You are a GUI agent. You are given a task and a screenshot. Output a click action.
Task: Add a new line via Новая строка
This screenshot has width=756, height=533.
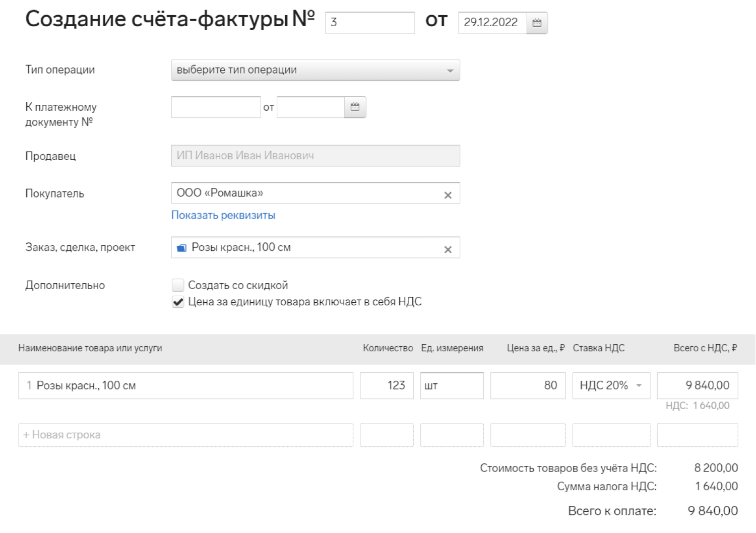point(185,435)
